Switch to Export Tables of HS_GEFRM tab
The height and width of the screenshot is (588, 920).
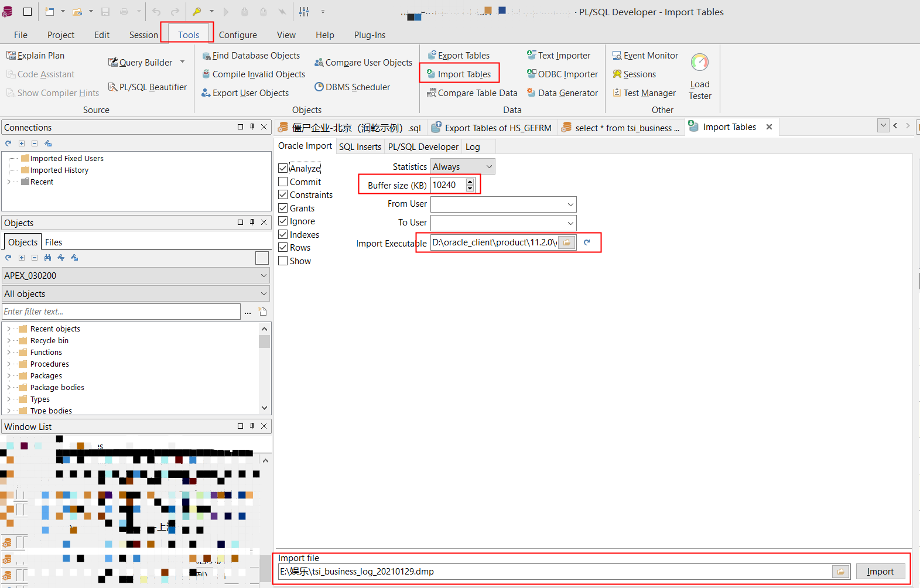[x=493, y=128]
